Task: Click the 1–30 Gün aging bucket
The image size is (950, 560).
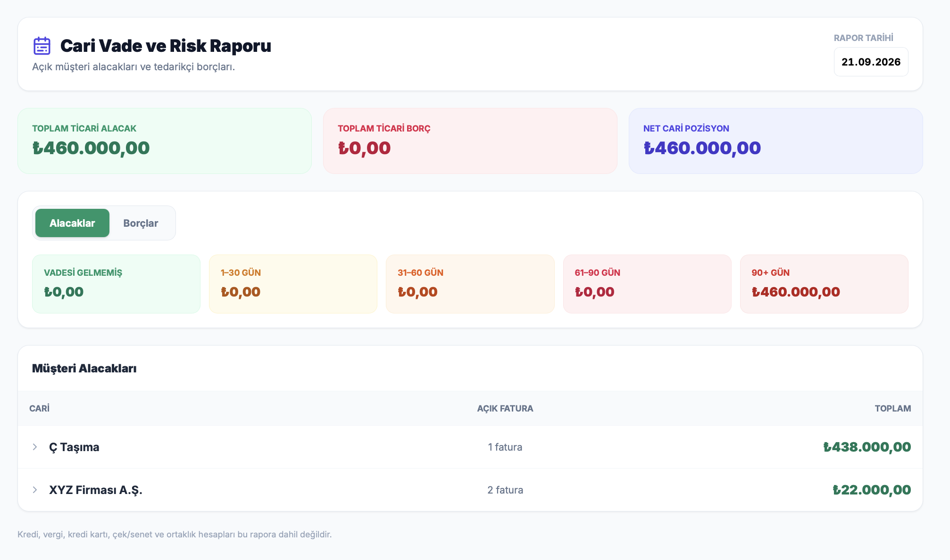Action: pyautogui.click(x=293, y=284)
